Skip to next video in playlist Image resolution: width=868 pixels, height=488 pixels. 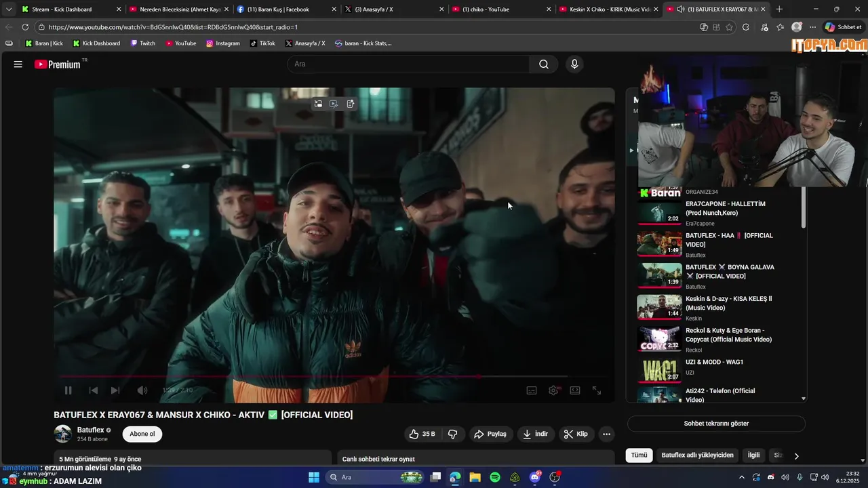pyautogui.click(x=115, y=390)
